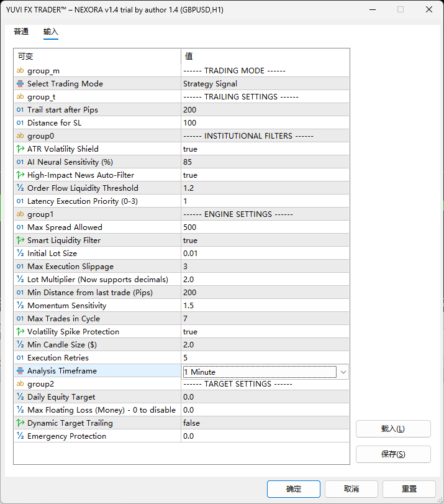Toggle the Volatility Spike Protection value

(x=190, y=332)
